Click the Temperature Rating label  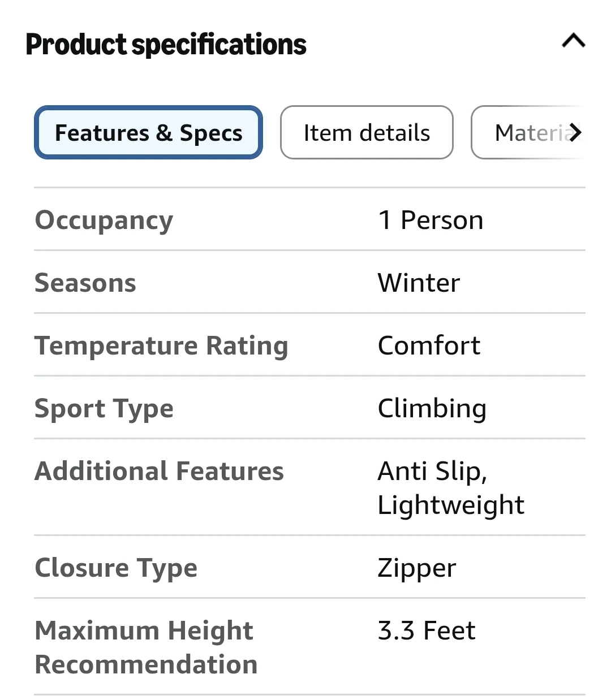[x=161, y=345]
